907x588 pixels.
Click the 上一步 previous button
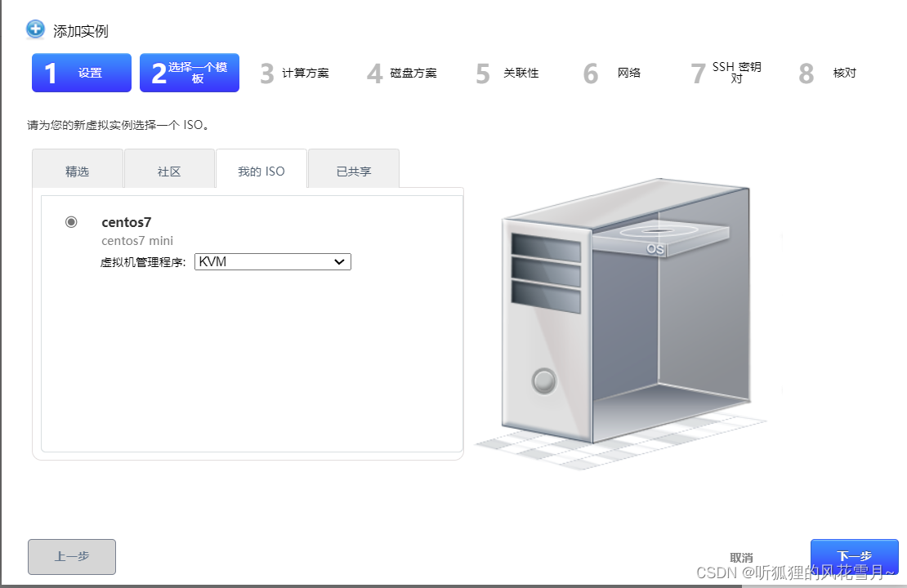72,557
